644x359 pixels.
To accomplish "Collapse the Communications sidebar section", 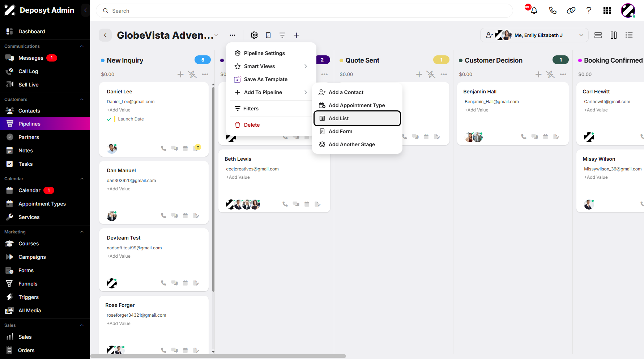I will (x=82, y=46).
